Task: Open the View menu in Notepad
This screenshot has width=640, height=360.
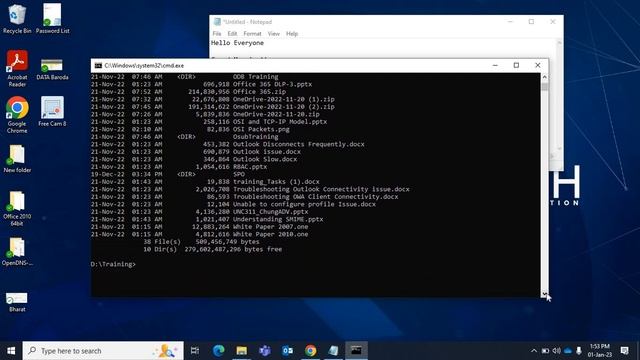Action: click(x=273, y=33)
